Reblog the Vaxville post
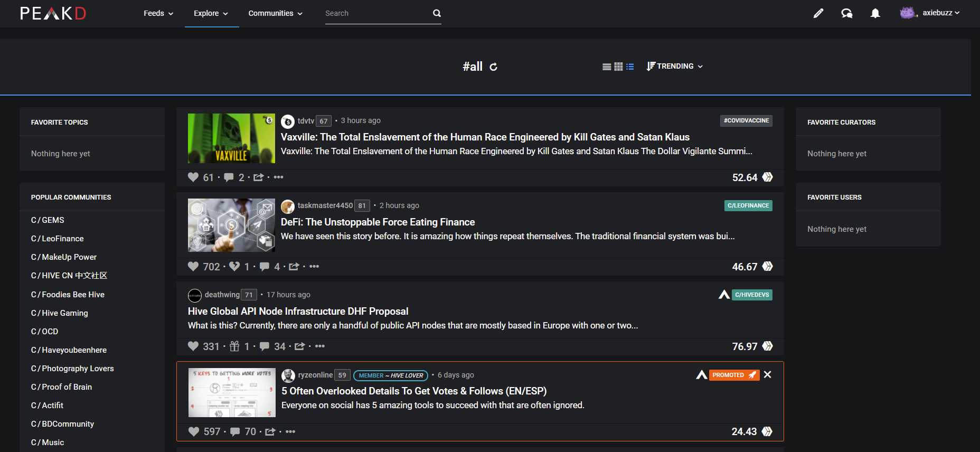 (258, 177)
